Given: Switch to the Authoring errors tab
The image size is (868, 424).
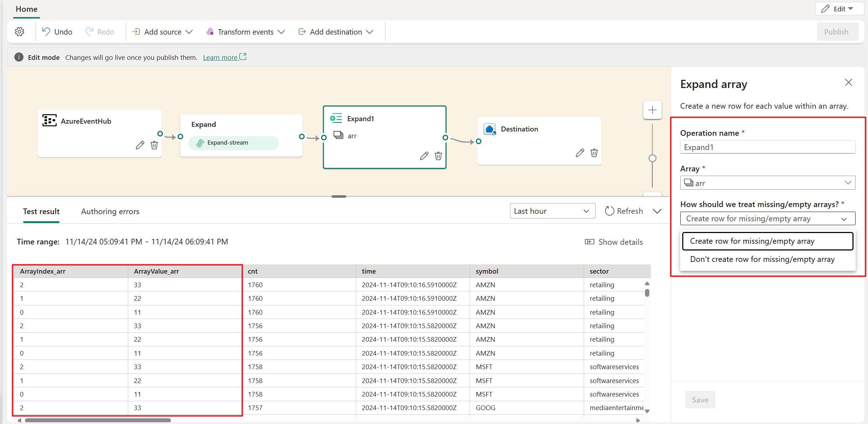Looking at the screenshot, I should coord(110,211).
